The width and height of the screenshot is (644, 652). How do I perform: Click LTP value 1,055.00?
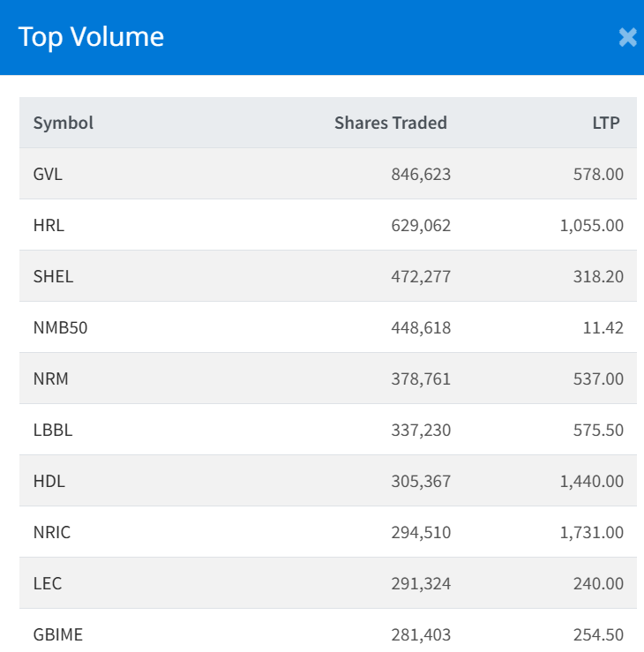click(x=592, y=225)
